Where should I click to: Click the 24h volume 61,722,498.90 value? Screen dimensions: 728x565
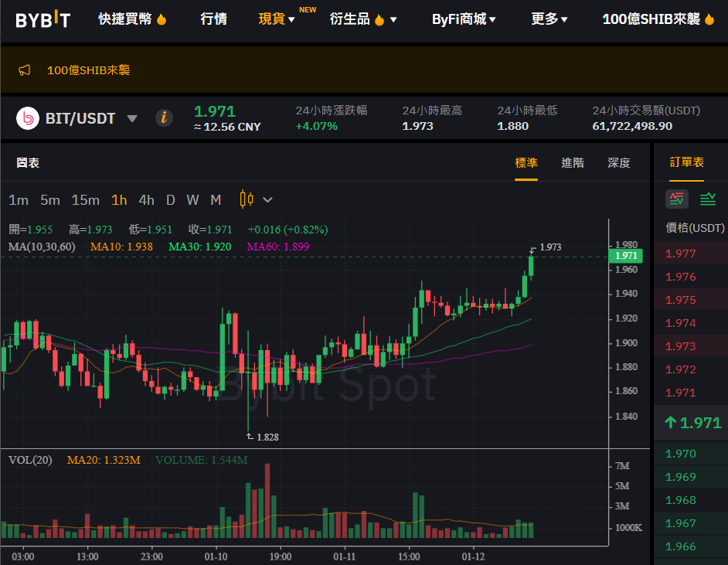pos(632,126)
